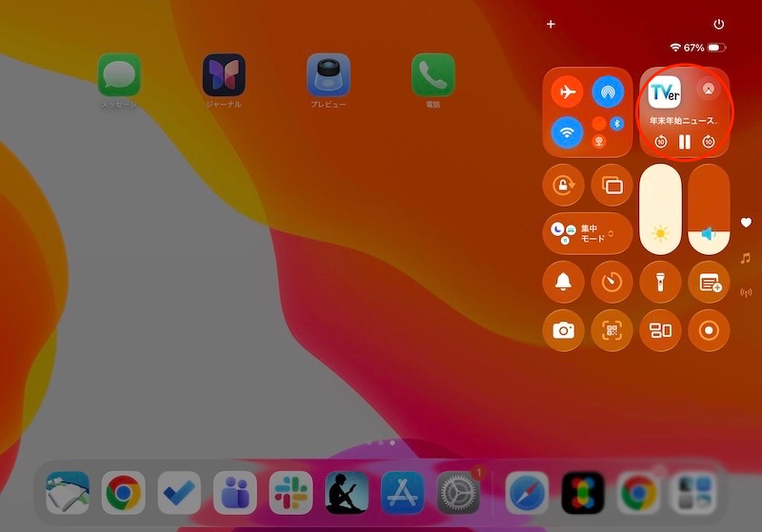
Task: Open the QR code scanner
Action: point(612,330)
